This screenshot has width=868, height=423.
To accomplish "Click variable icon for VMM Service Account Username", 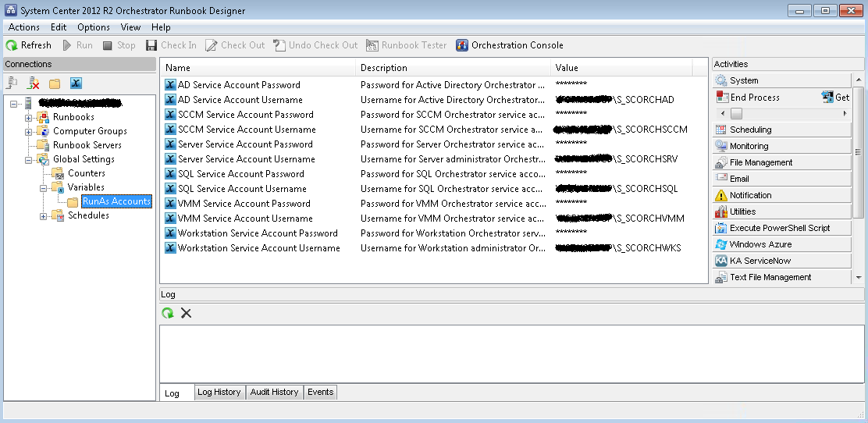I will pos(170,219).
